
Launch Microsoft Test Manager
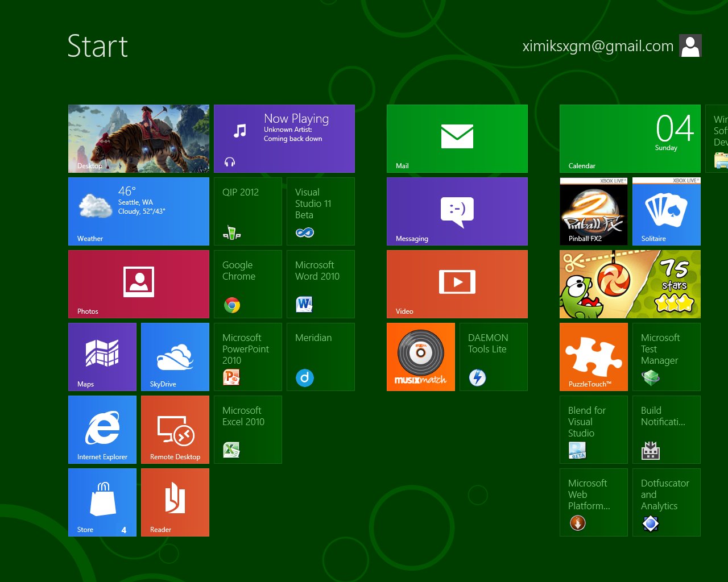point(667,357)
